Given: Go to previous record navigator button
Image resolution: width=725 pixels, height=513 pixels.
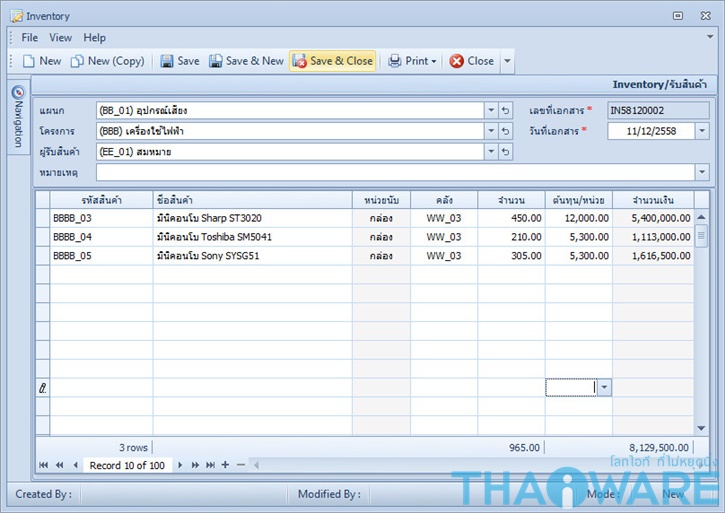Looking at the screenshot, I should [x=75, y=465].
